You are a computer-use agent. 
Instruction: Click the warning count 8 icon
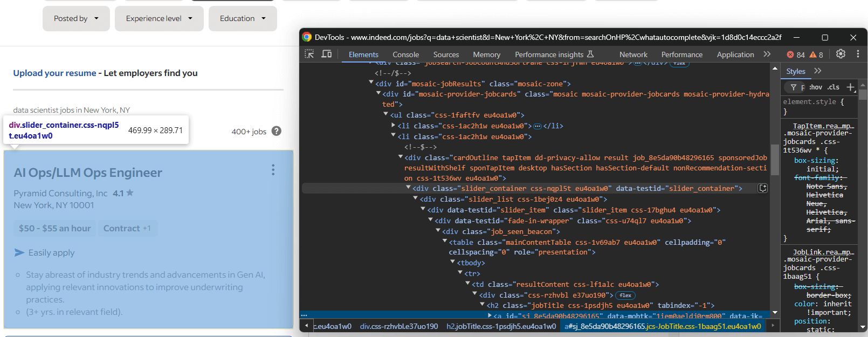point(816,54)
